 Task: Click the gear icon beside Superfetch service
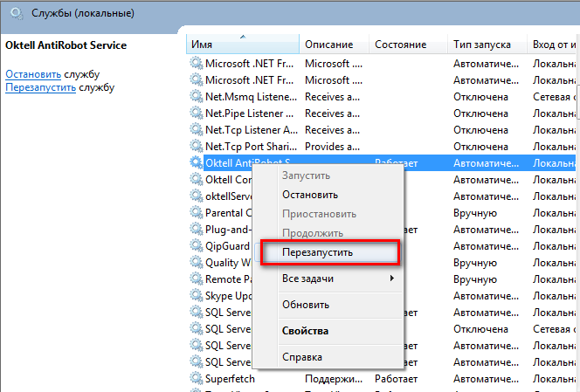[197, 379]
